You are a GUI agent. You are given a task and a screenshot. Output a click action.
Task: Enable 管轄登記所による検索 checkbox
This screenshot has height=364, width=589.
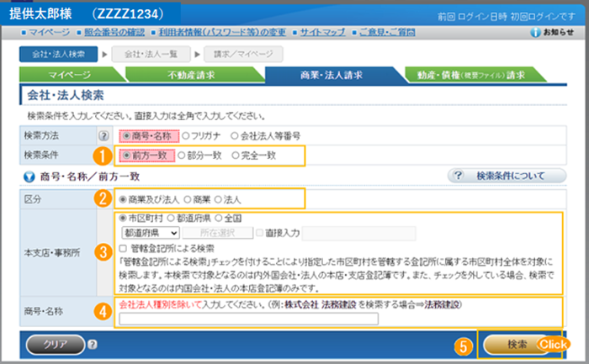[x=123, y=249]
